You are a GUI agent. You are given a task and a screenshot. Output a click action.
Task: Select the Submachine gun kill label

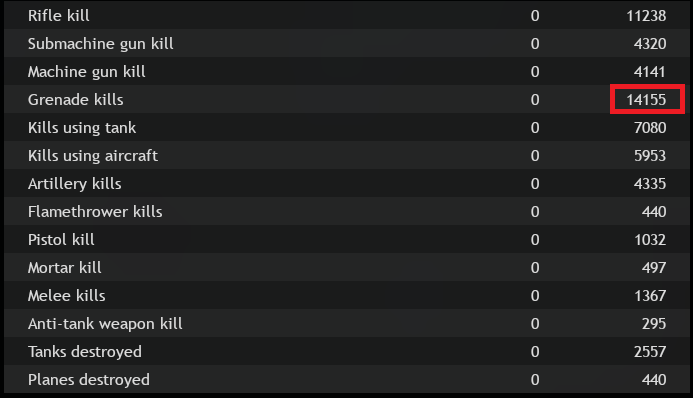click(100, 44)
